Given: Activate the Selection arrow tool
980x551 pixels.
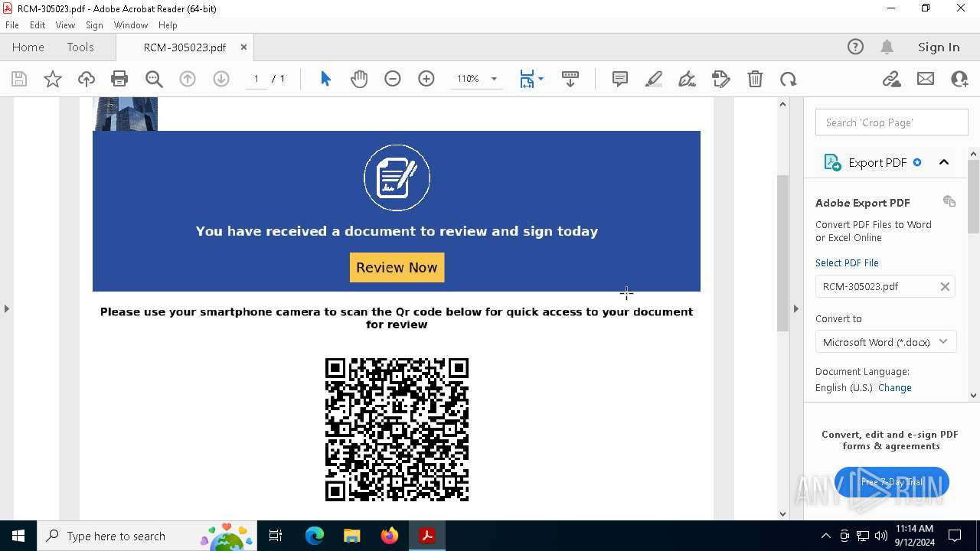Looking at the screenshot, I should pyautogui.click(x=325, y=79).
